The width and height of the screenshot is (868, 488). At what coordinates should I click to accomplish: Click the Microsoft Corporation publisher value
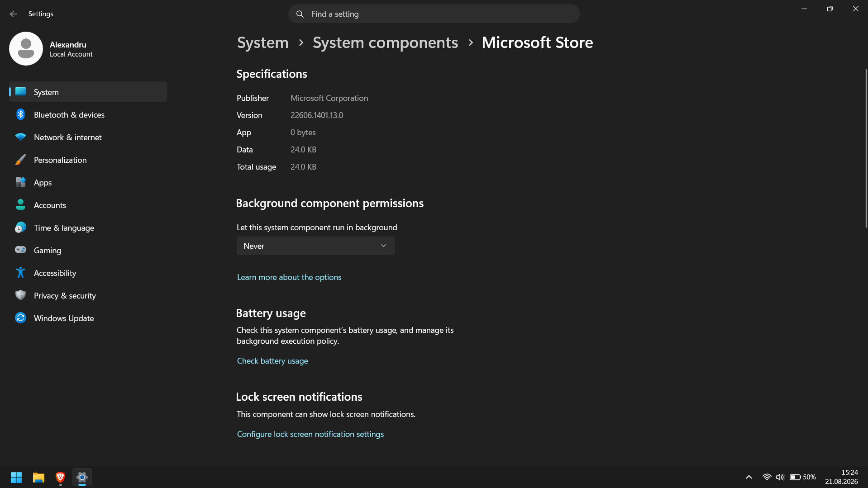point(329,98)
